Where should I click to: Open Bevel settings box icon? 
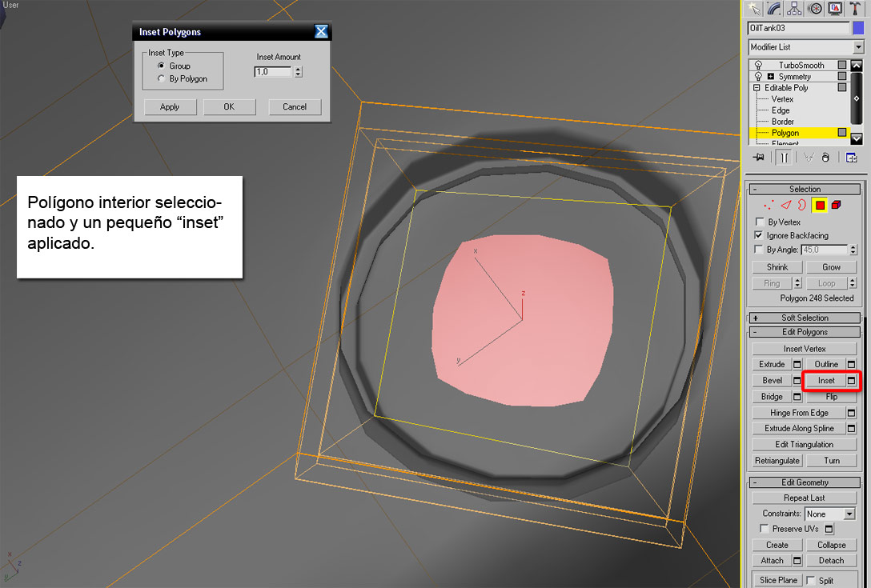797,380
